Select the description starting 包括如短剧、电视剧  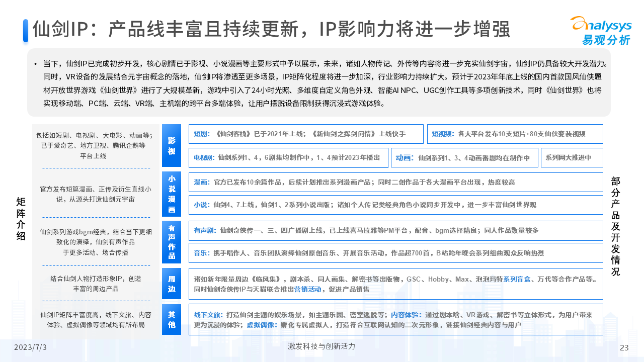coord(94,146)
